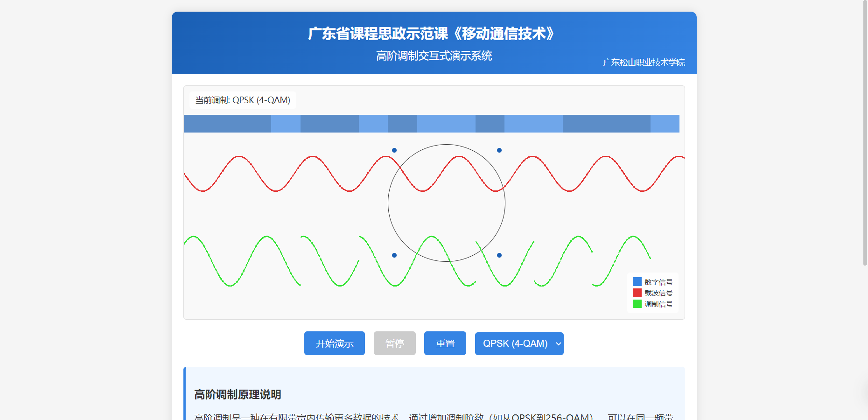
Task: Click the 高阶调制交互式演示系统 subtitle
Action: pyautogui.click(x=434, y=56)
